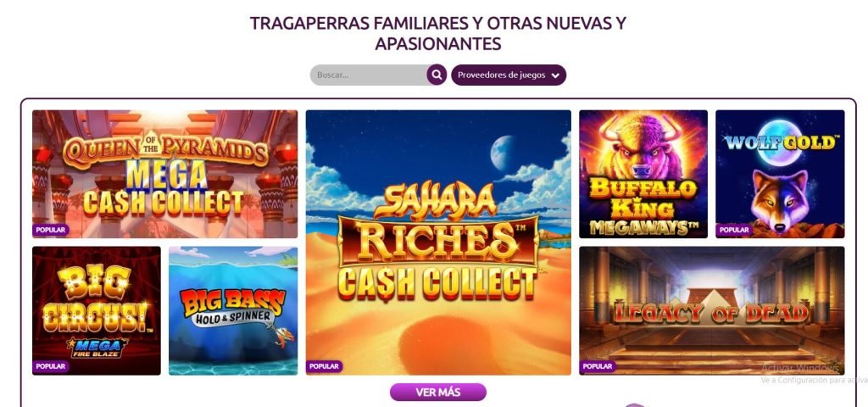Open Buffalo King Megaways slot

pos(643,174)
